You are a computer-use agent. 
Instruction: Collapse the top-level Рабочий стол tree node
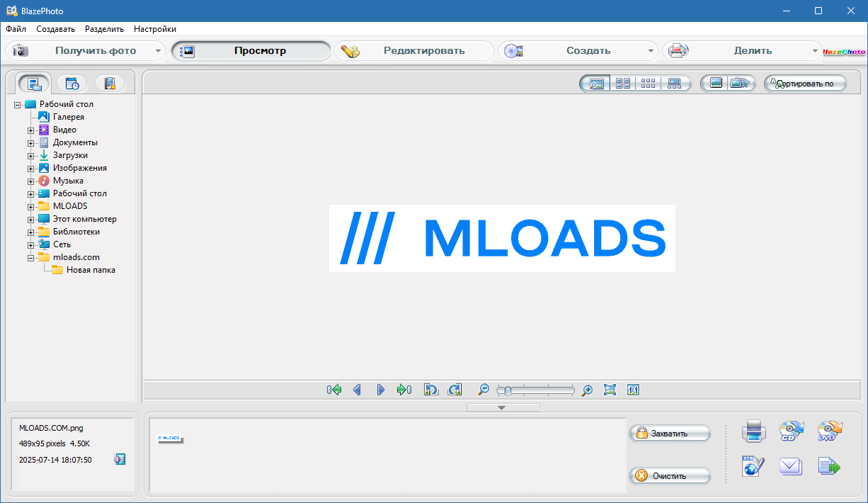pos(18,104)
